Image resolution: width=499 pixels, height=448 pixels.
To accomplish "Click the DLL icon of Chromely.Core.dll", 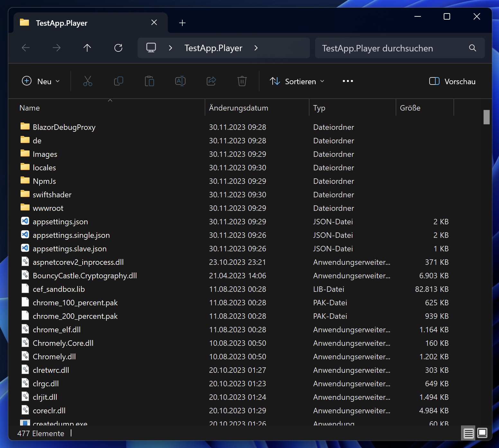I will click(25, 343).
